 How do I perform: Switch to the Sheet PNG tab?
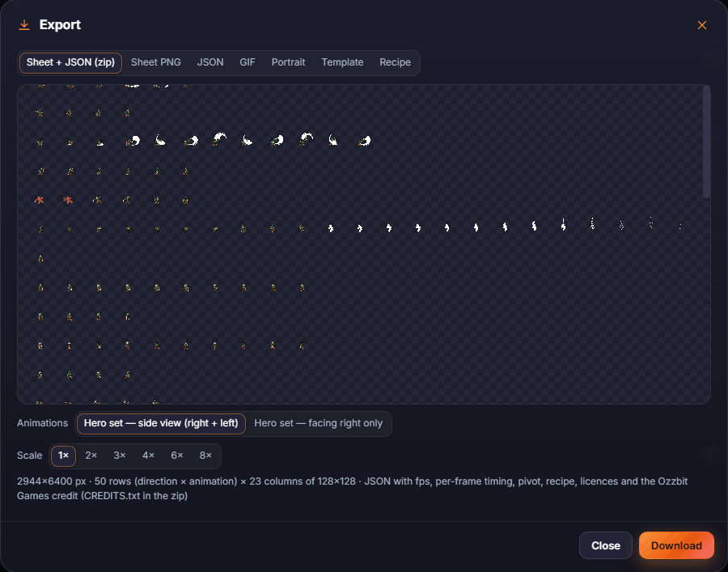click(156, 62)
